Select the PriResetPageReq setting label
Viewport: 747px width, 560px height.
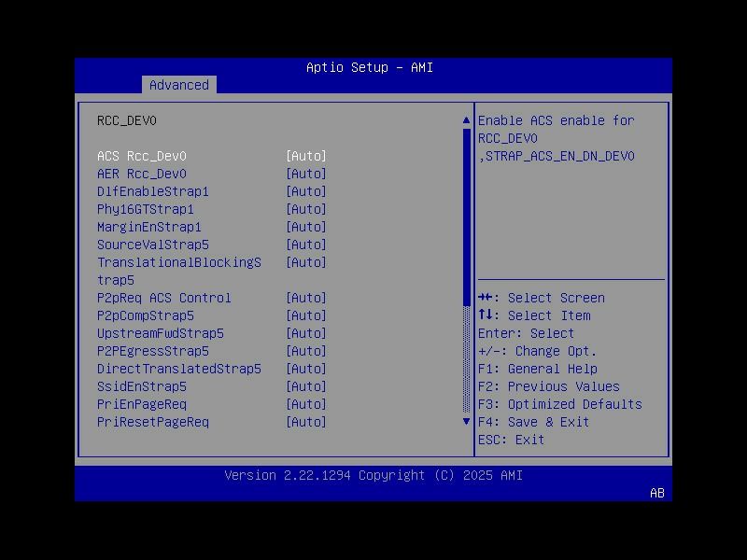153,422
